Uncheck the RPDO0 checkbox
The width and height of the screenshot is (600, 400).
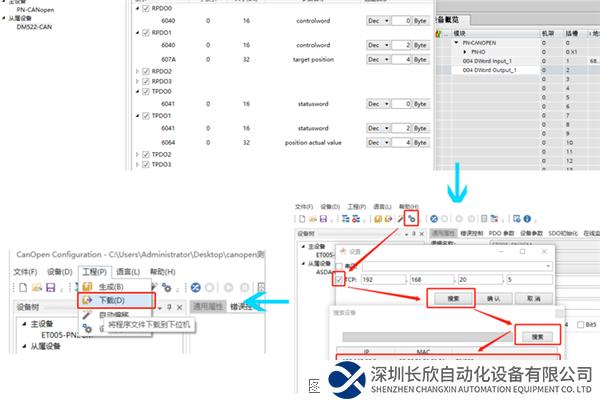point(147,8)
